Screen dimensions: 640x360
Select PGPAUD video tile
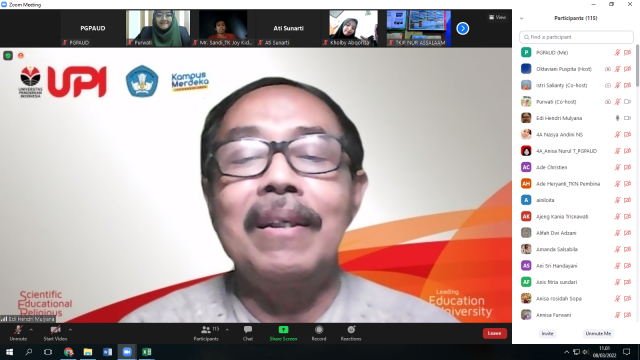click(x=93, y=28)
